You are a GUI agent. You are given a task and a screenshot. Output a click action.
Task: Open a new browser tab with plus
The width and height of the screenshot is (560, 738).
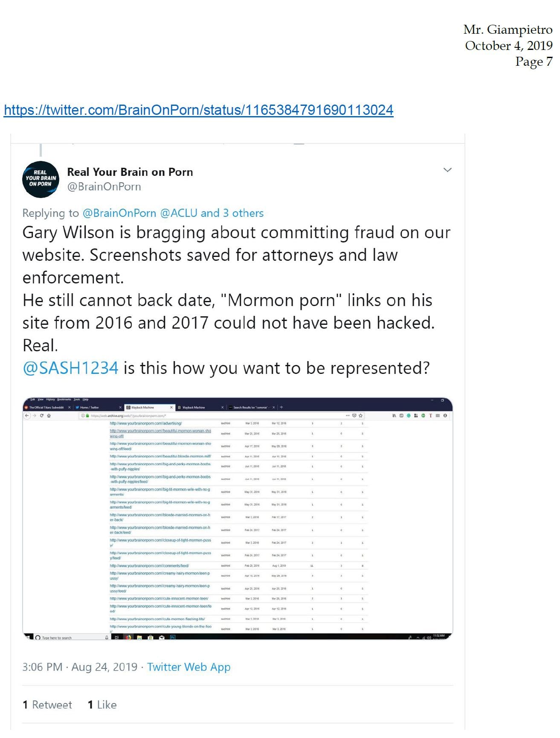coord(281,407)
